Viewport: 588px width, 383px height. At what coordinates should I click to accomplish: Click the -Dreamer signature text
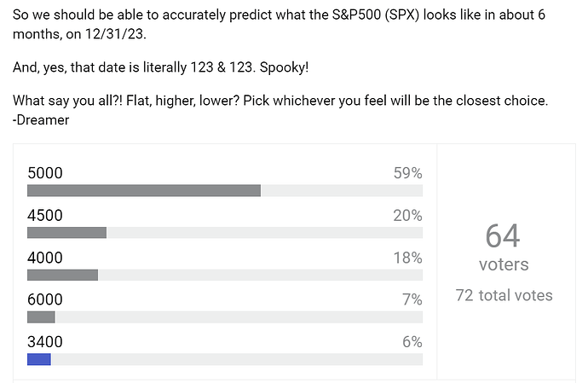click(x=41, y=120)
